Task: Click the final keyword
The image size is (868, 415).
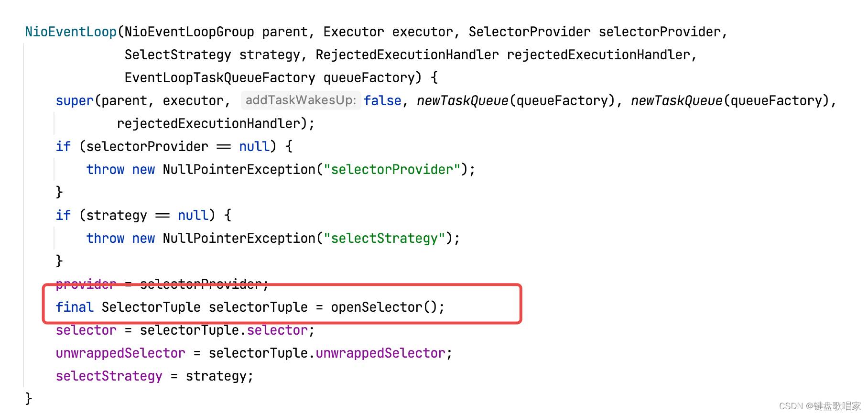Action: click(x=75, y=307)
